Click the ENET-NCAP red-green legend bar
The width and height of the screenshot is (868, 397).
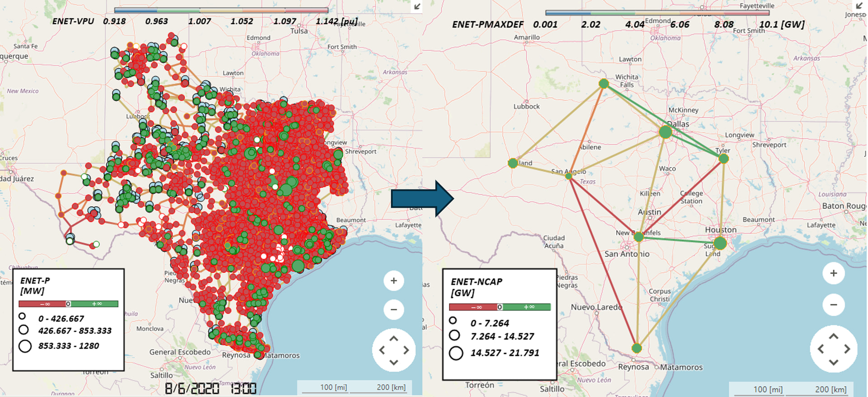pos(500,307)
